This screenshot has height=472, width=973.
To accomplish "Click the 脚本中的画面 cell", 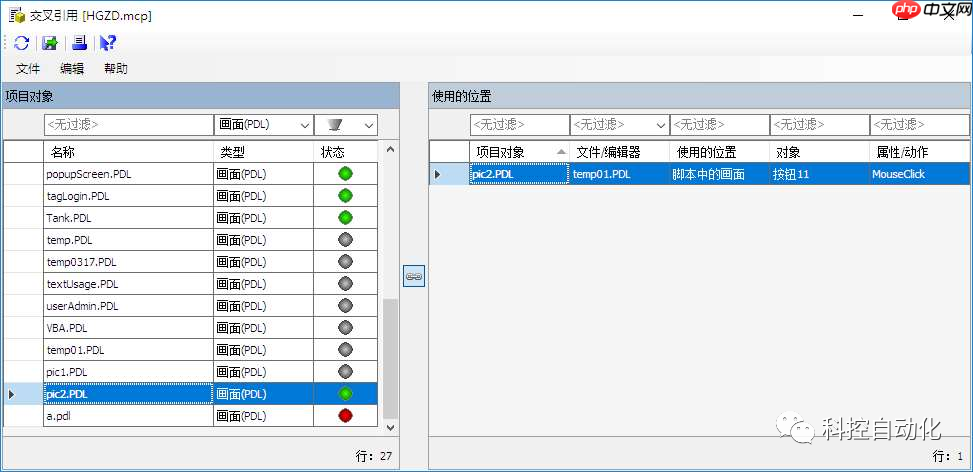I will (x=720, y=174).
